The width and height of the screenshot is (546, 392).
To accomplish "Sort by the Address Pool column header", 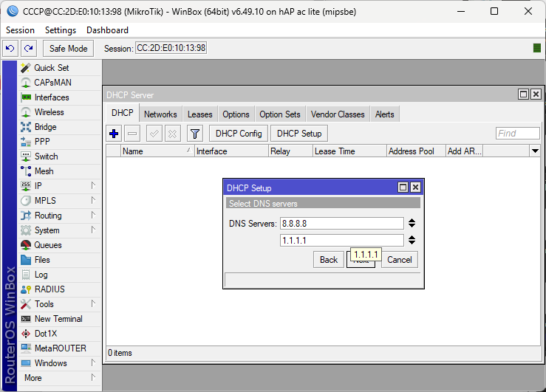I will click(x=416, y=151).
